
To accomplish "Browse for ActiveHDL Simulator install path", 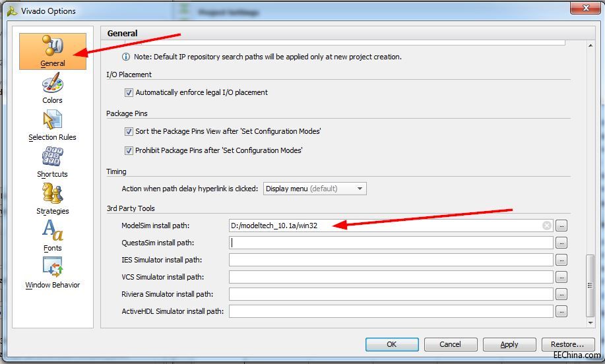I will [561, 311].
